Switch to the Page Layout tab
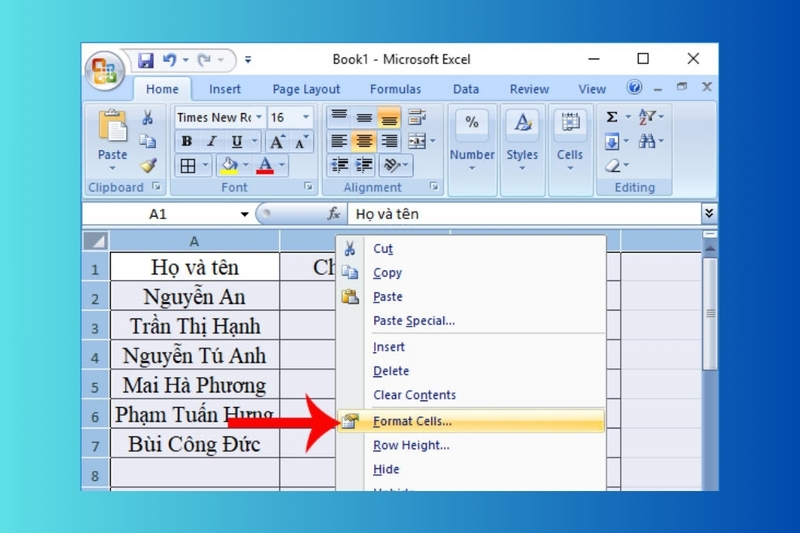This screenshot has height=533, width=800. (306, 89)
